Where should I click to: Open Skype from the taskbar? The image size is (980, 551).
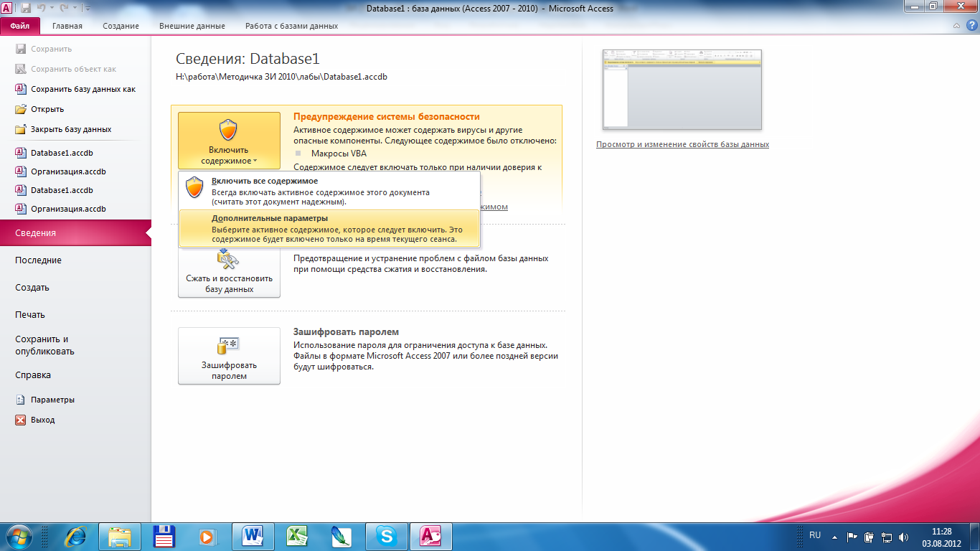[x=387, y=537]
